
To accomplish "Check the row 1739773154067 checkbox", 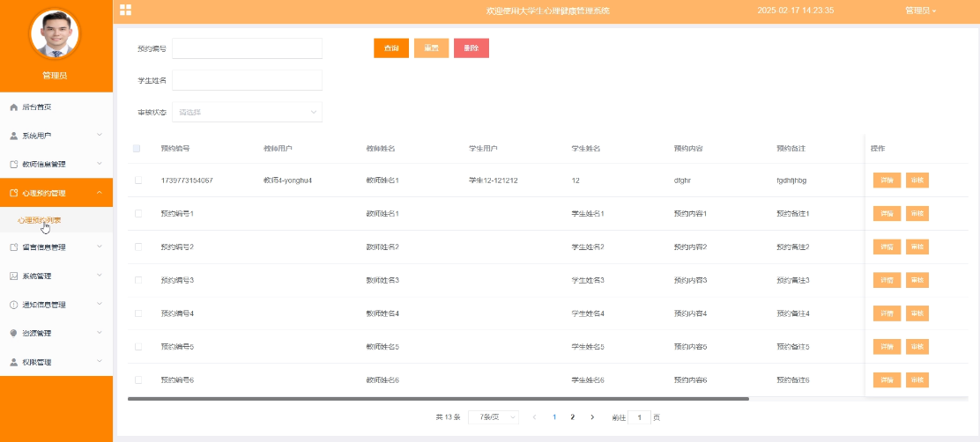I will coord(138,180).
